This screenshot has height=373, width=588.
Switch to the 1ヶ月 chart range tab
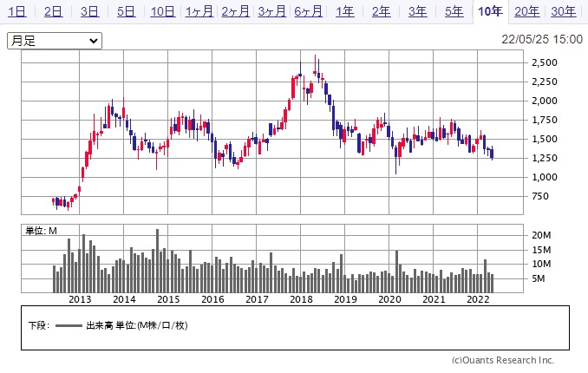tap(199, 11)
